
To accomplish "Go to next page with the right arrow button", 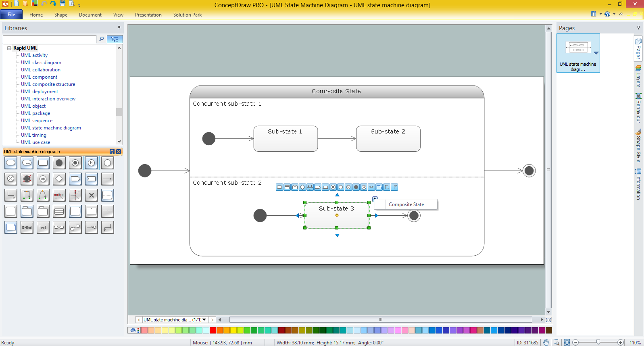I will [212, 320].
